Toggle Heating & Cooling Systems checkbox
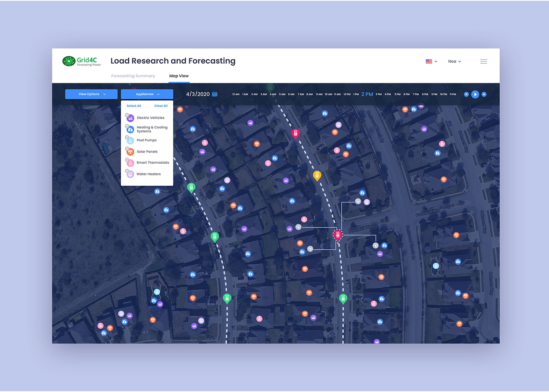549x392 pixels. tap(127, 126)
